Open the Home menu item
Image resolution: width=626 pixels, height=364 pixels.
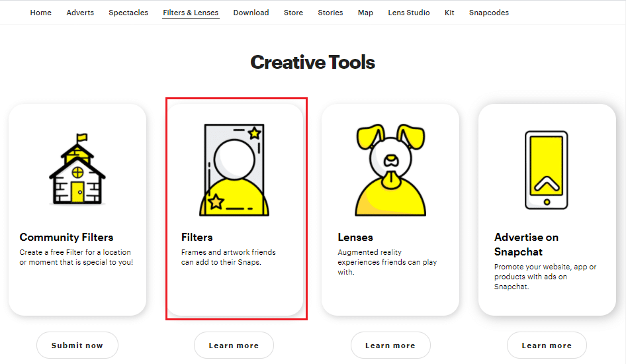(41, 13)
